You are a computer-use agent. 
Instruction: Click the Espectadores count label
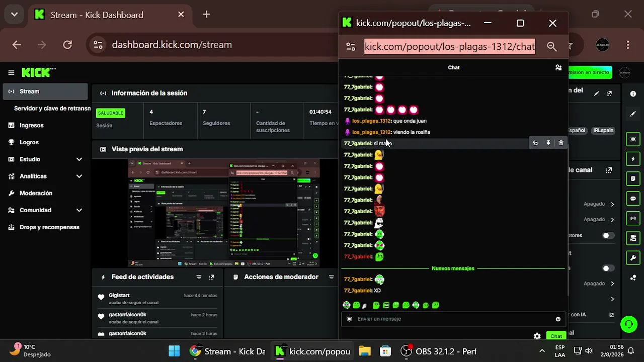click(166, 123)
